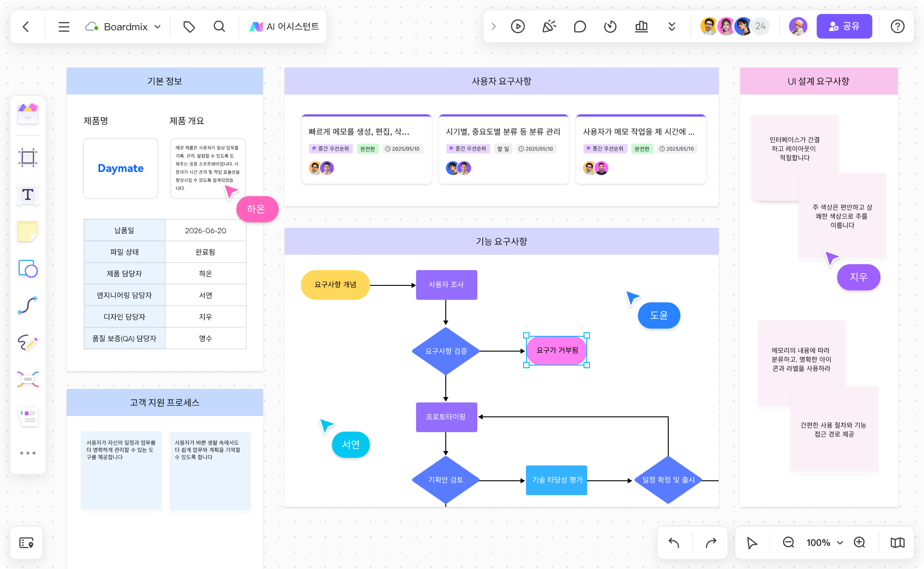Select the 프로토타이핑 node
Screen dimensions: 924x569
[446, 417]
